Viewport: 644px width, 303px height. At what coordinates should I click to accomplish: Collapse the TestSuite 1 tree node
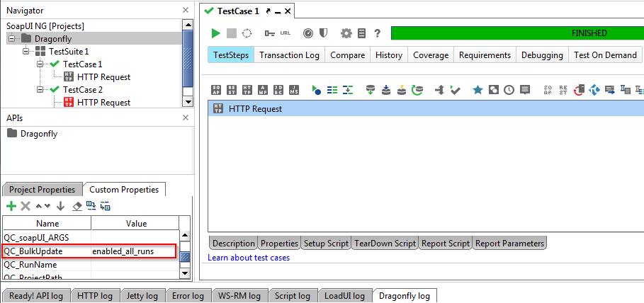pyautogui.click(x=26, y=52)
